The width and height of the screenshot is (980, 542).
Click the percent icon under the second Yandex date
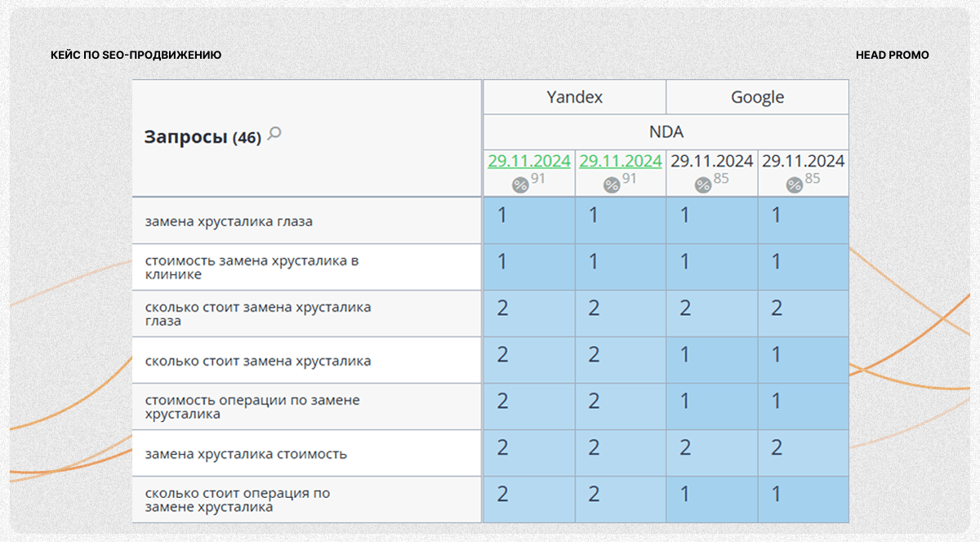pos(612,185)
